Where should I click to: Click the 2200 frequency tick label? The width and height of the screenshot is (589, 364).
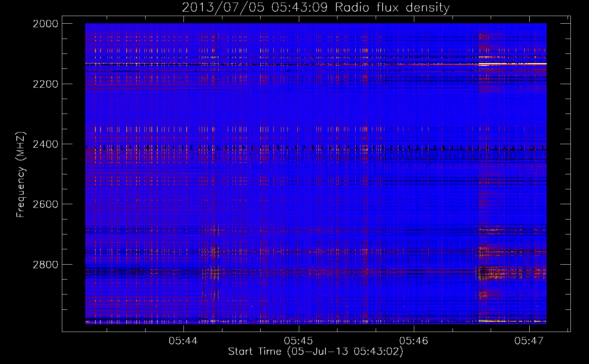(x=46, y=84)
